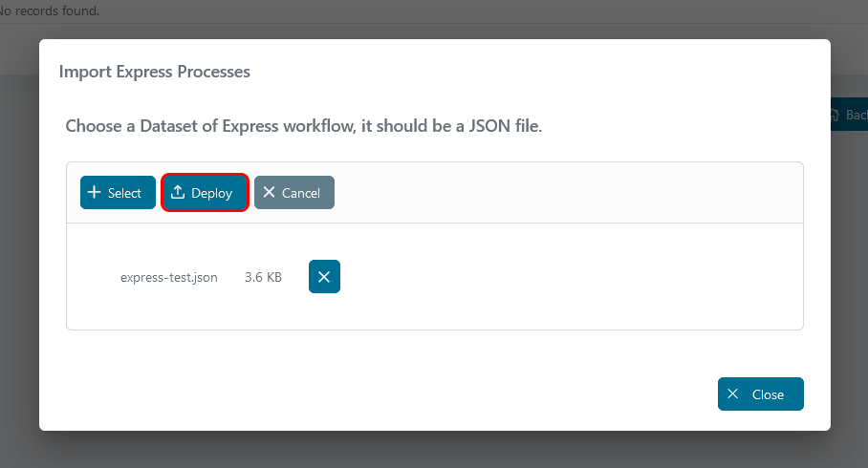This screenshot has height=468, width=868.
Task: Click the No records found message
Action: 52,11
